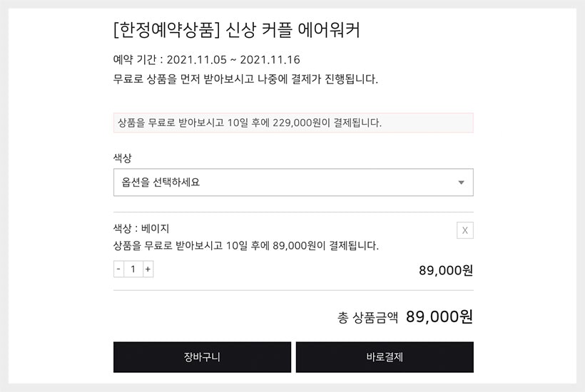Add the item with the 장바구니 button
The image size is (585, 392).
[202, 357]
